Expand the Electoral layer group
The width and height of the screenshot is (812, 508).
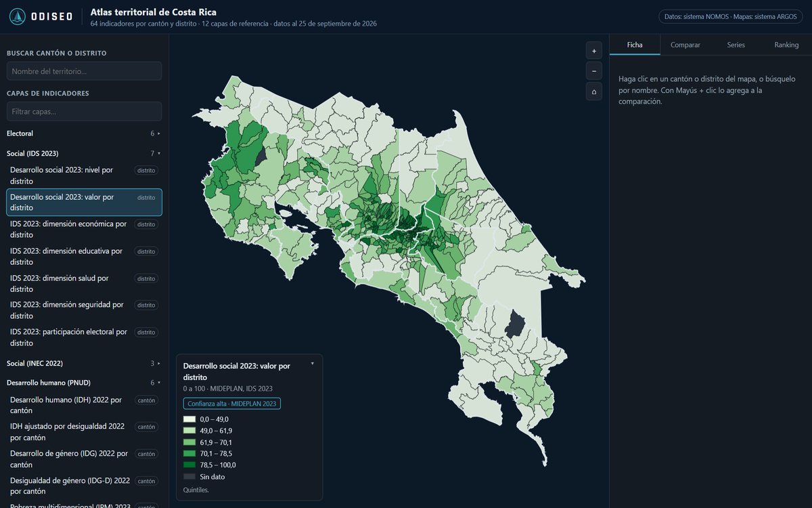coord(84,133)
